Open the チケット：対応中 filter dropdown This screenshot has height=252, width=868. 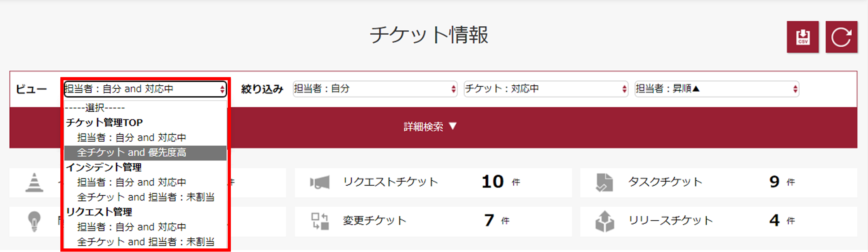(x=546, y=89)
